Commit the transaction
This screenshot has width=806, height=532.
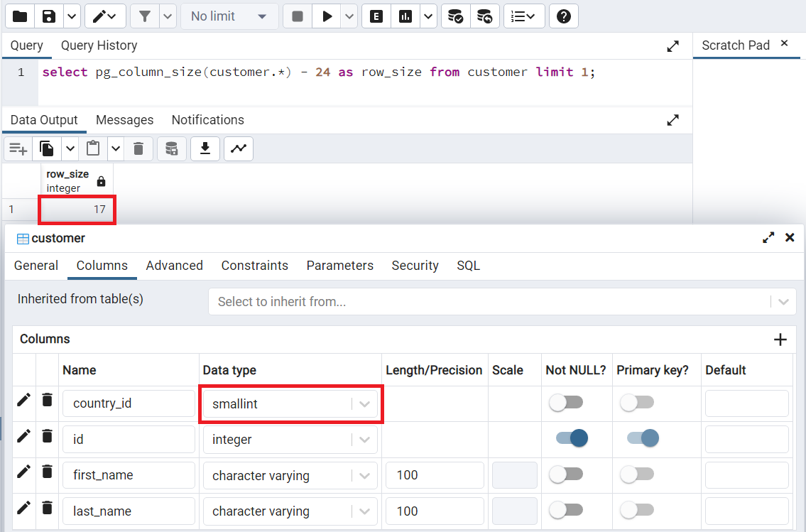tap(455, 16)
